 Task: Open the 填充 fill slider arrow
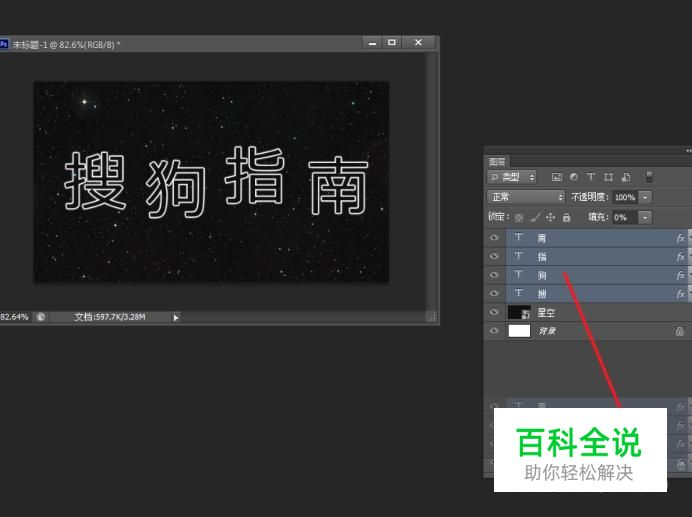click(x=645, y=217)
